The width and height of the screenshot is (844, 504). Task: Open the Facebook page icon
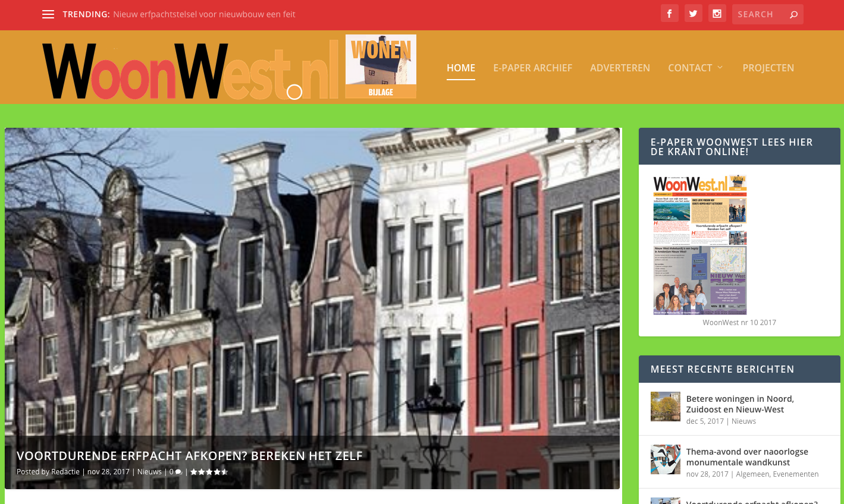coord(669,14)
